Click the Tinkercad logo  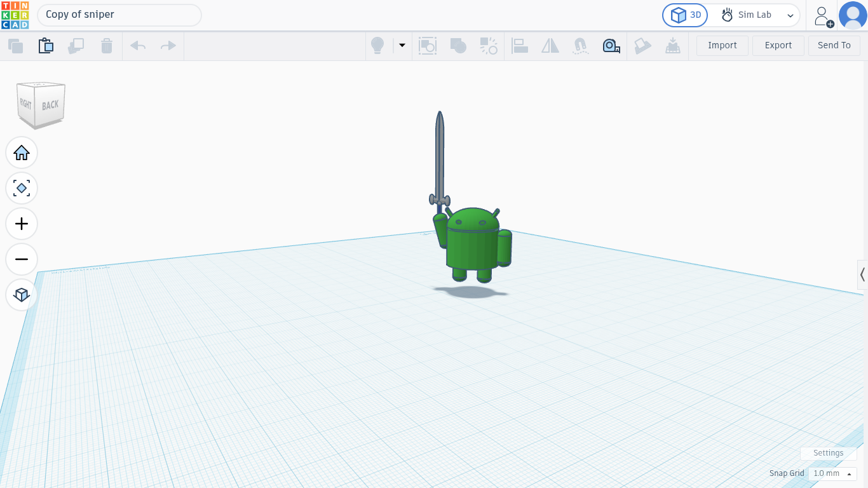point(15,15)
